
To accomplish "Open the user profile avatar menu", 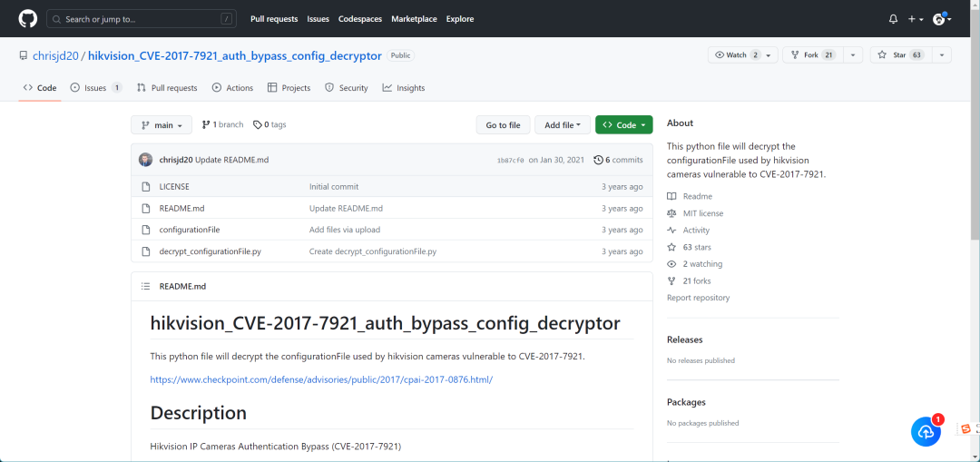I will pos(940,19).
